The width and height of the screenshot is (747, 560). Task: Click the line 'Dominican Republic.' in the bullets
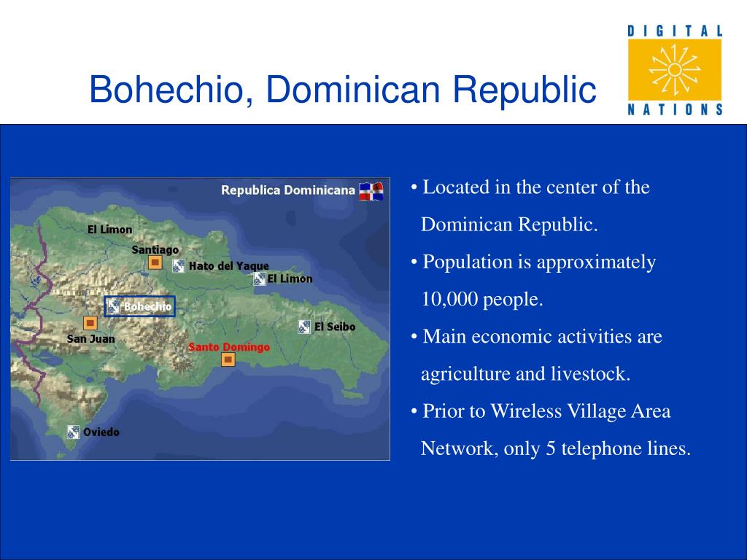click(509, 225)
